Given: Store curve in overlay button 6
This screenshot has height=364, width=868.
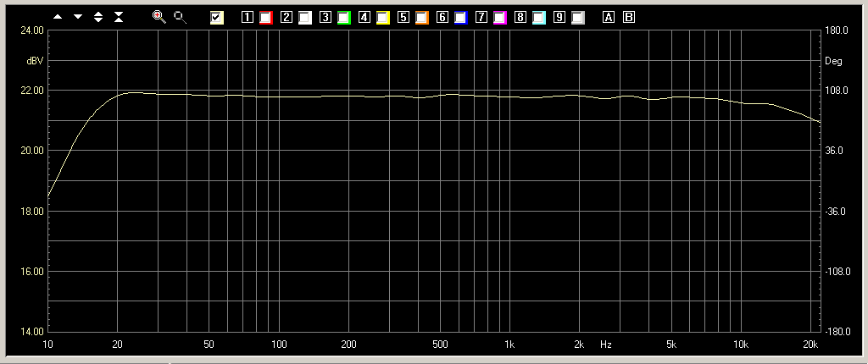Looking at the screenshot, I should (442, 17).
